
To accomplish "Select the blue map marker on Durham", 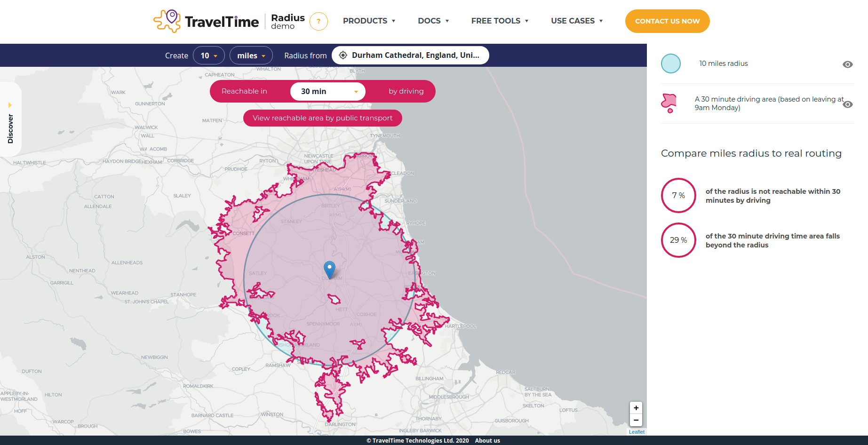I will 329,269.
